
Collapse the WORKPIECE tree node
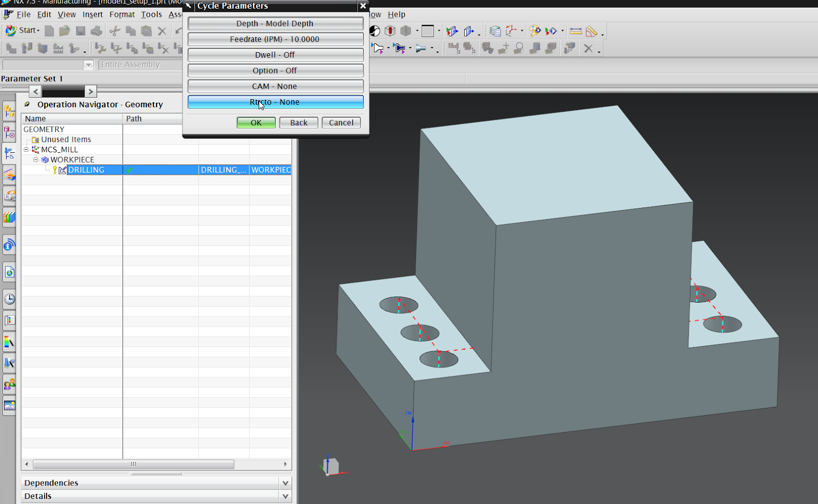[x=36, y=159]
